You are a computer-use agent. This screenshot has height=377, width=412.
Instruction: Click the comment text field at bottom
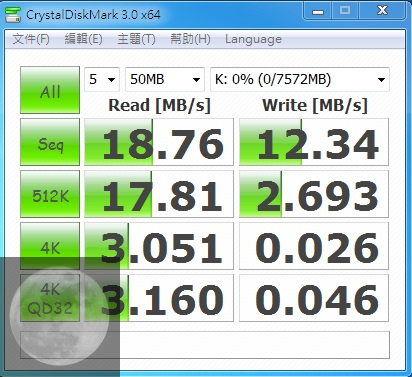[x=205, y=345]
